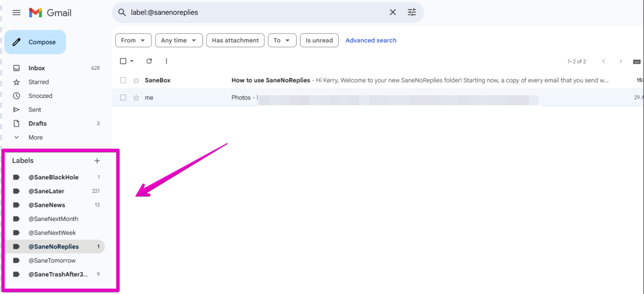Click the @SaneBlackHole label tag icon
This screenshot has width=644, height=294.
[x=17, y=177]
